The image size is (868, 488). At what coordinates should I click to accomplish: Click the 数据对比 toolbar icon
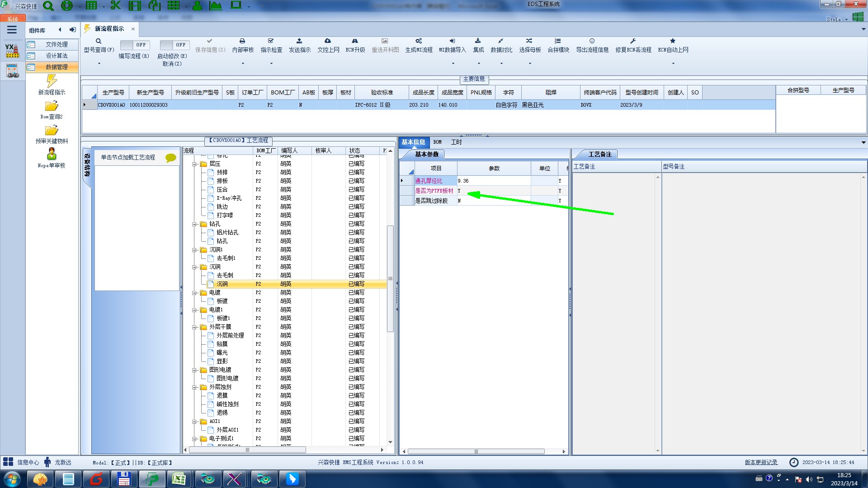[x=501, y=41]
